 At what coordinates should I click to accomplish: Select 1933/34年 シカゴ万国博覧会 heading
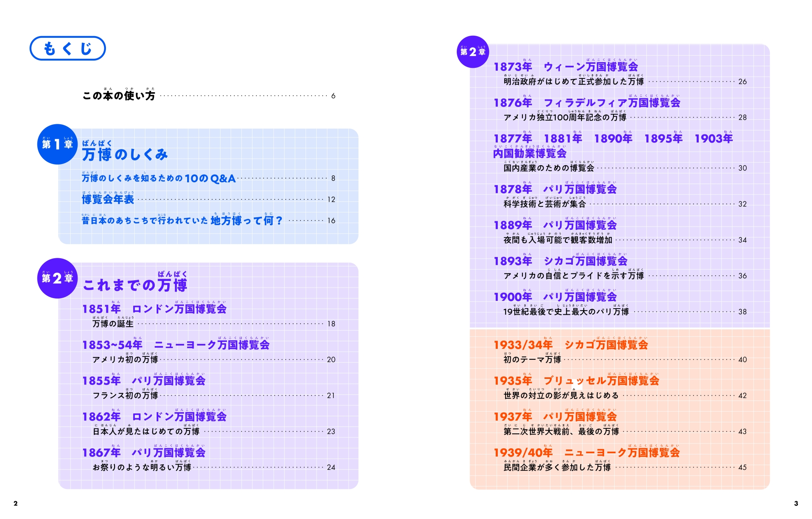point(570,345)
